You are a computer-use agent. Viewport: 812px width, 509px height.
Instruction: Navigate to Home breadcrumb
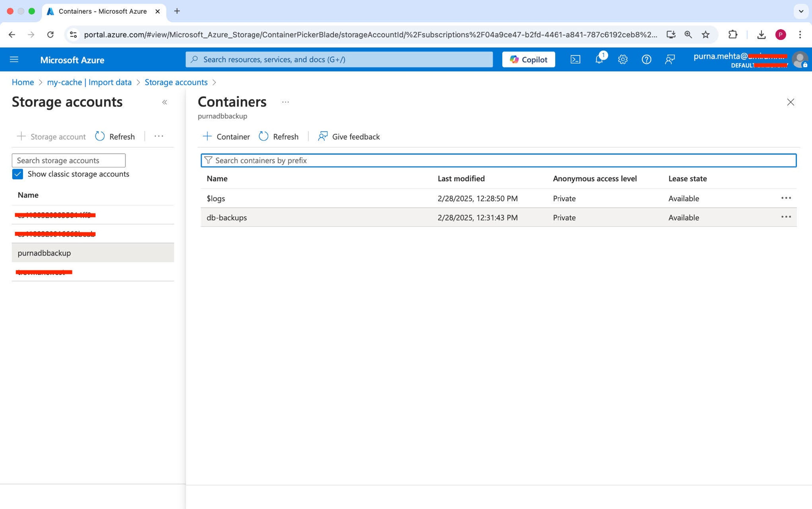(23, 82)
